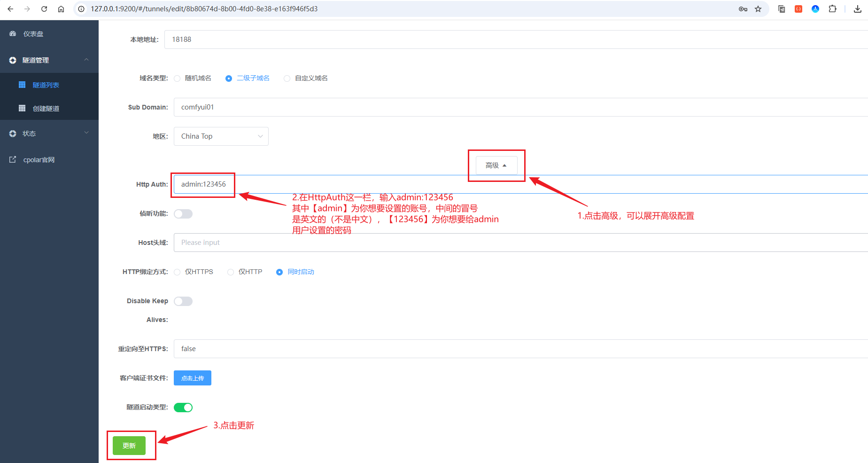
Task: Open 仪表盘 in sidebar
Action: tap(33, 34)
